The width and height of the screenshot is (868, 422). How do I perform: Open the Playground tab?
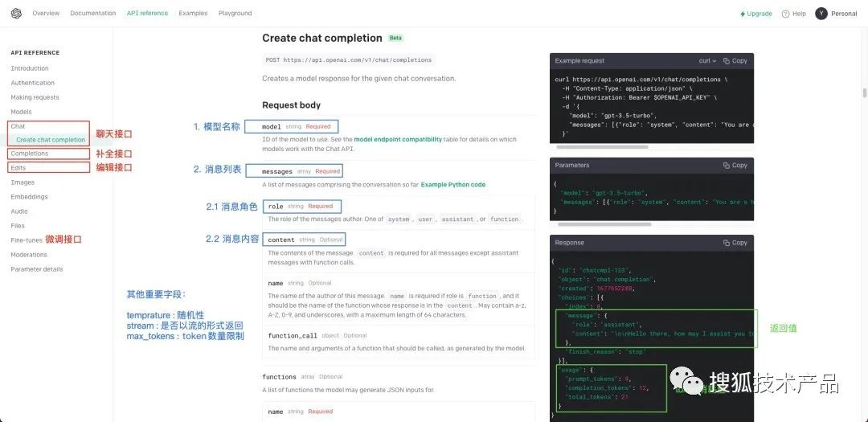click(235, 14)
